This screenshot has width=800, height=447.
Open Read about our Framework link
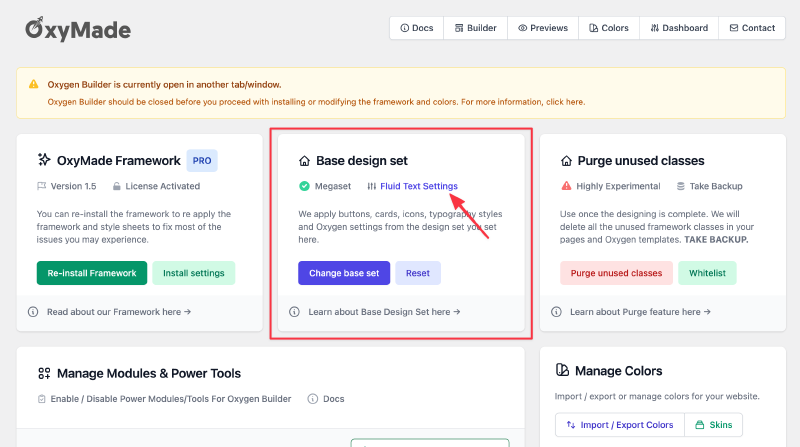click(x=118, y=312)
